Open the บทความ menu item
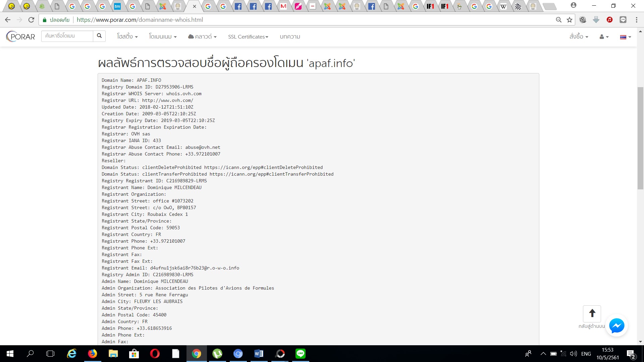This screenshot has width=644, height=362. click(x=290, y=37)
